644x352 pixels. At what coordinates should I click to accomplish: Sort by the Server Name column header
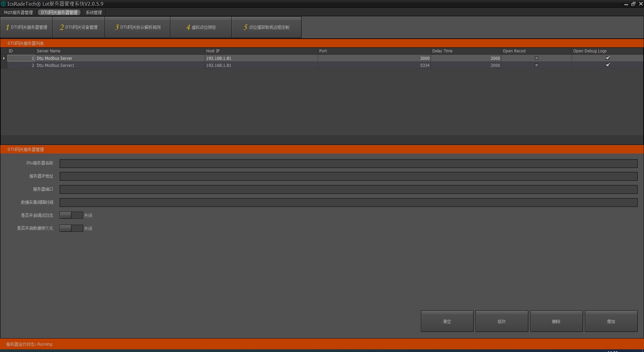(x=120, y=51)
